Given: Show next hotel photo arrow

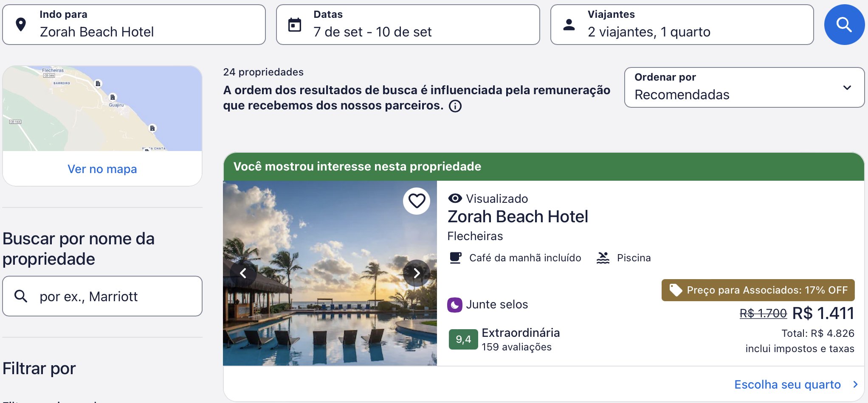Looking at the screenshot, I should 417,273.
